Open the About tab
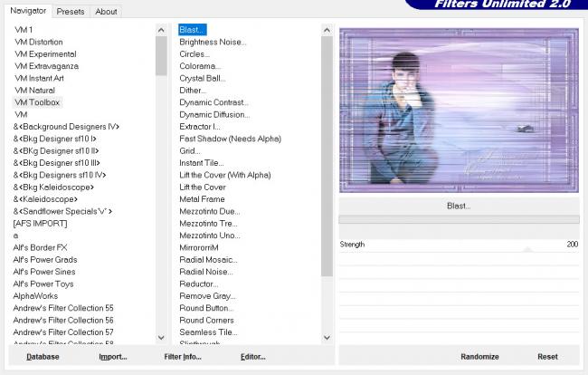588x375 pixels. click(106, 12)
